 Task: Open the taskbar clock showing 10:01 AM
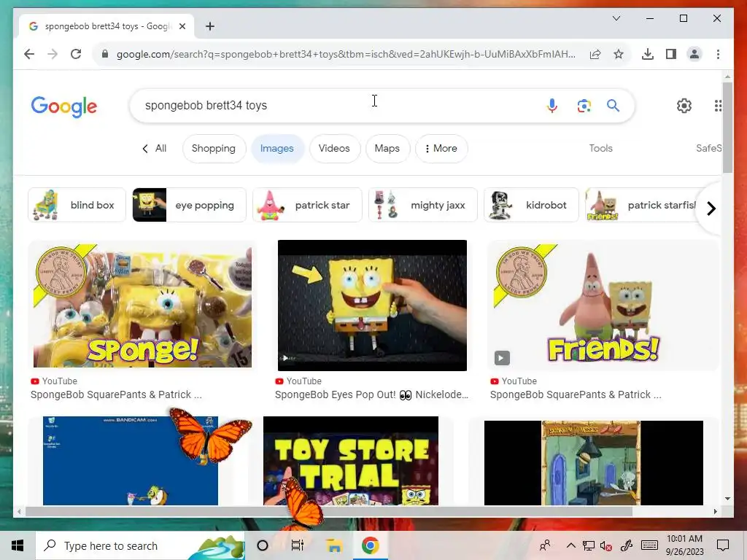tap(684, 545)
